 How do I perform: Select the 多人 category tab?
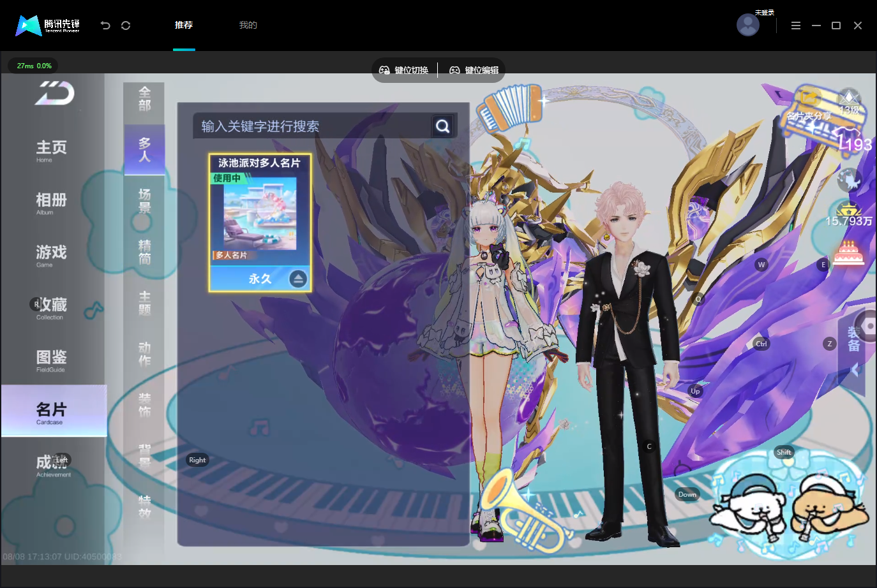(144, 149)
